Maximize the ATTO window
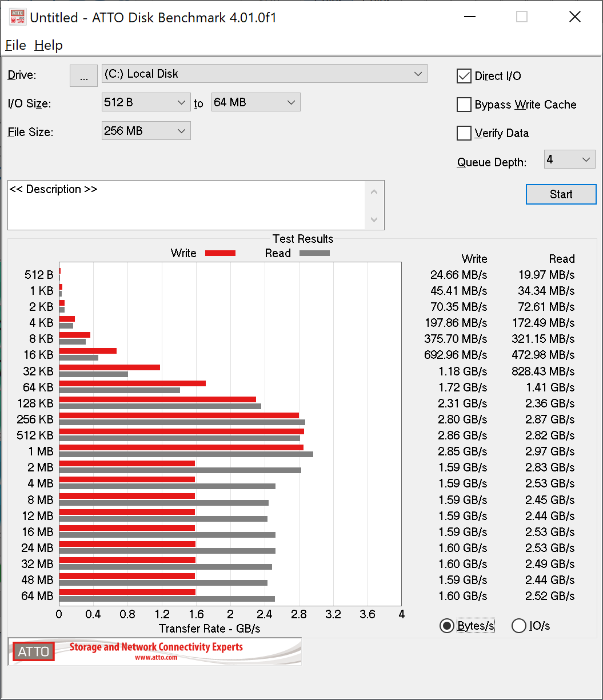 point(522,17)
